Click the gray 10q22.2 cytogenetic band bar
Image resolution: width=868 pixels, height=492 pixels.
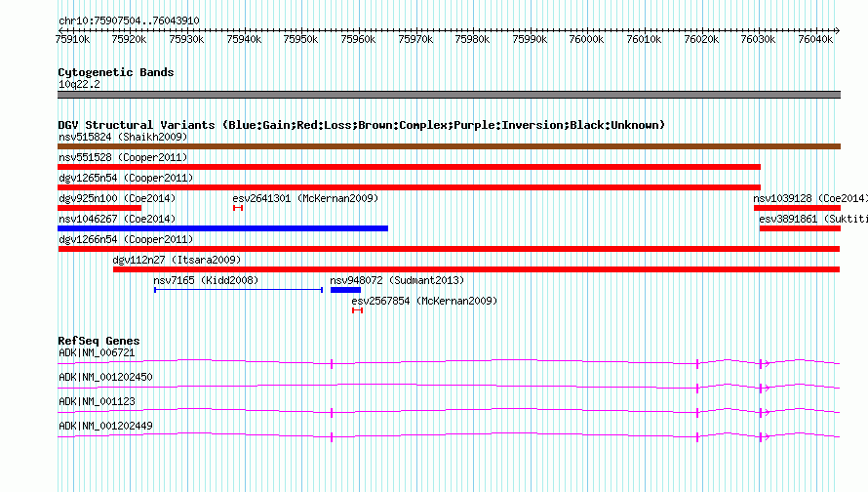(449, 95)
